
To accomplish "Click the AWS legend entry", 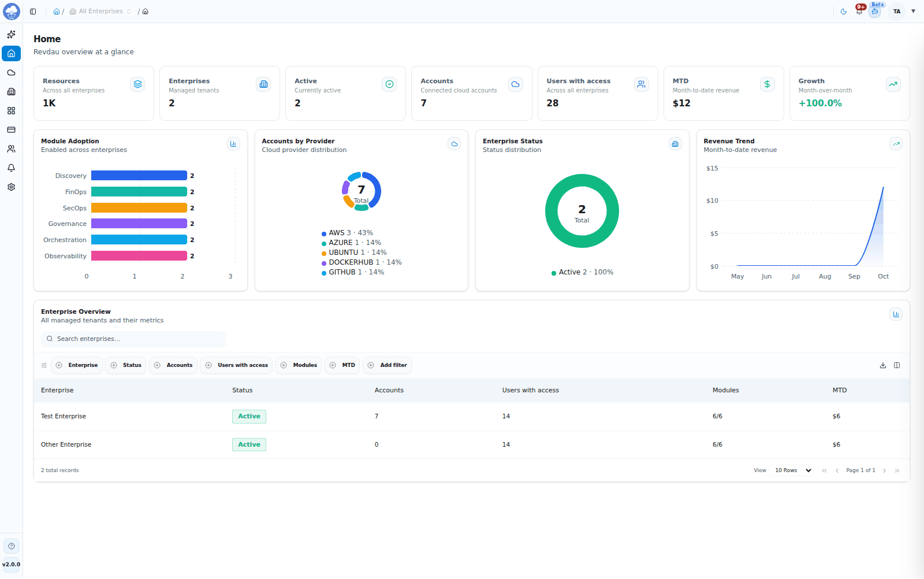I will (x=347, y=233).
